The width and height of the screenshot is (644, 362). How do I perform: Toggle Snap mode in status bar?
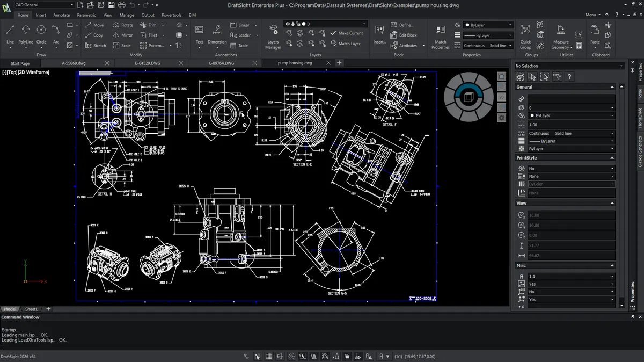pyautogui.click(x=258, y=356)
